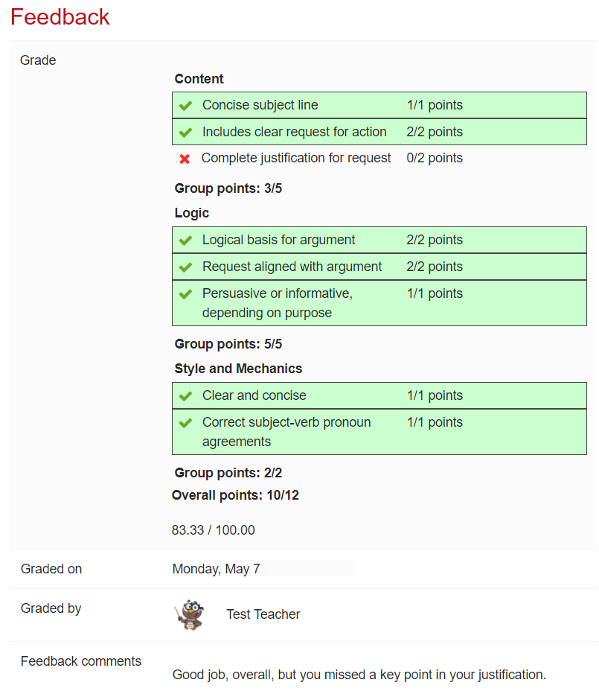Click the checkmark beside Concise subject line

tap(185, 105)
